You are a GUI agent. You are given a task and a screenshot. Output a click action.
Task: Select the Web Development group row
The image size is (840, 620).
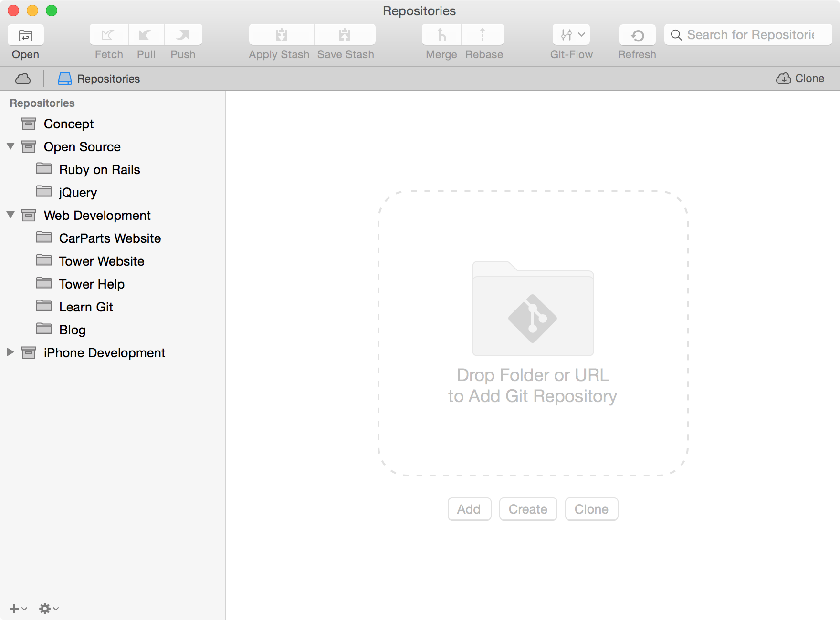113,216
